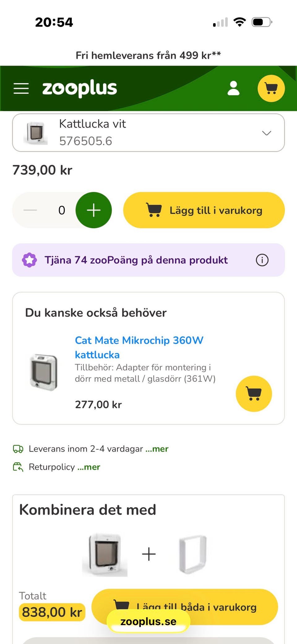The width and height of the screenshot is (297, 644).
Task: Expand delivery info via Leverans ...mer
Action: 157,449
